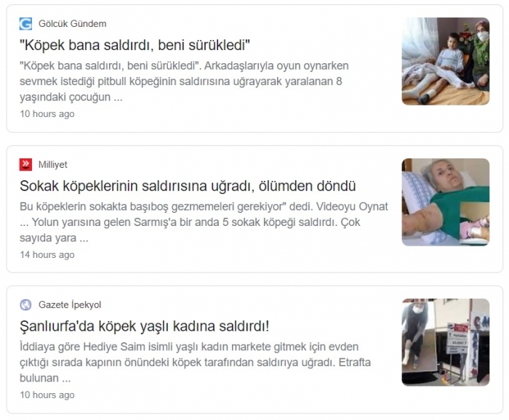
Task: Select the Gazete İpekyol news result card
Action: click(254, 350)
